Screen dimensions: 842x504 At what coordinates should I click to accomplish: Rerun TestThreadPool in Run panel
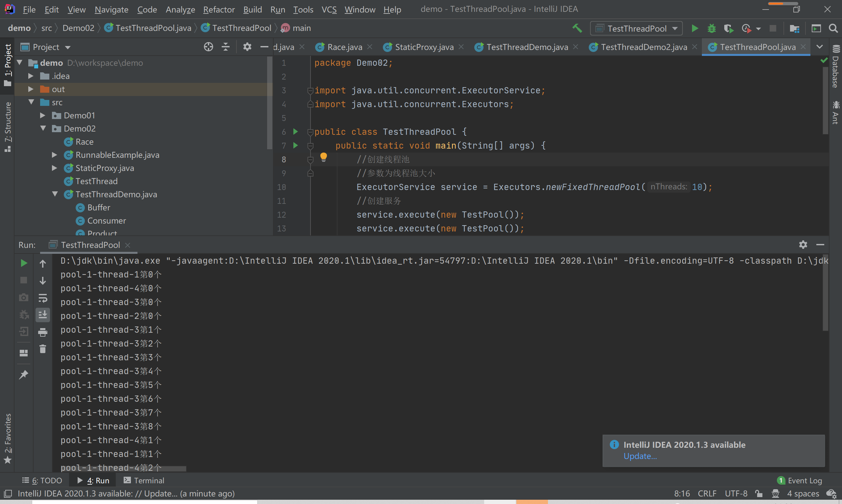tap(24, 263)
